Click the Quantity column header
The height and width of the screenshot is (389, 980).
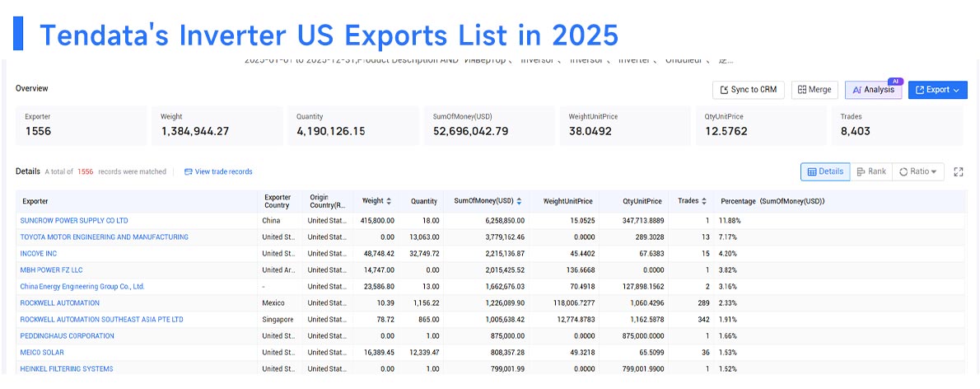(x=424, y=201)
